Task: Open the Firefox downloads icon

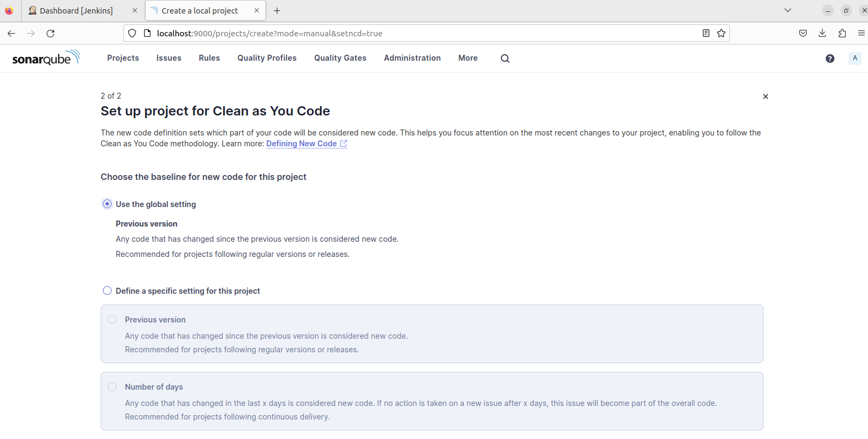Action: pos(822,33)
